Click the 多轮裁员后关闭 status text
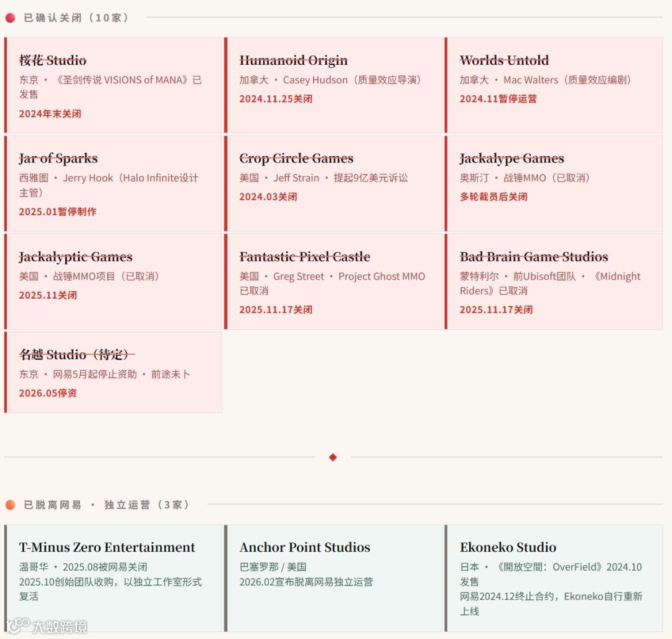 tap(493, 197)
